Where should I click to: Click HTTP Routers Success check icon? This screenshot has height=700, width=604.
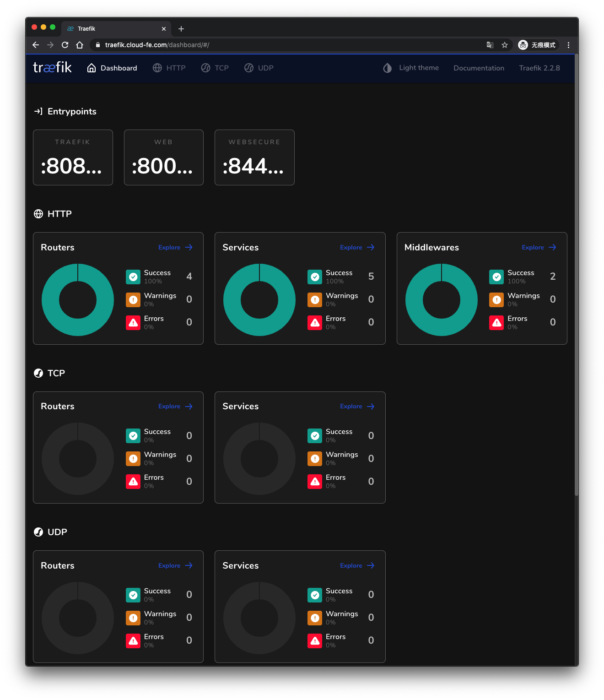point(133,277)
